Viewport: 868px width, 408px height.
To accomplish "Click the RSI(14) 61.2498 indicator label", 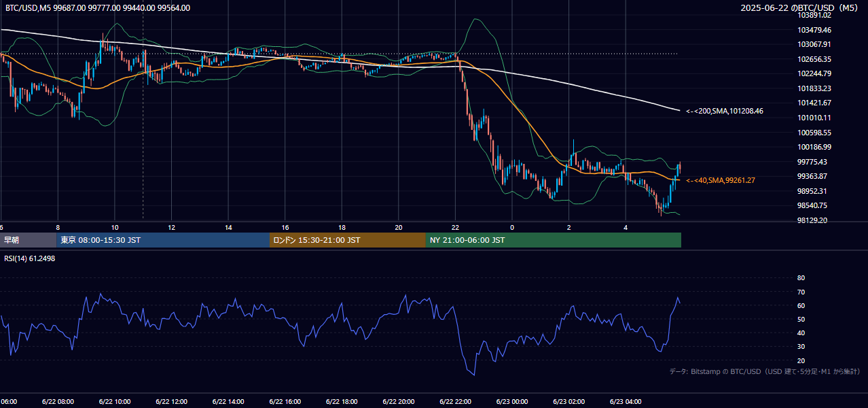I will tap(30, 258).
